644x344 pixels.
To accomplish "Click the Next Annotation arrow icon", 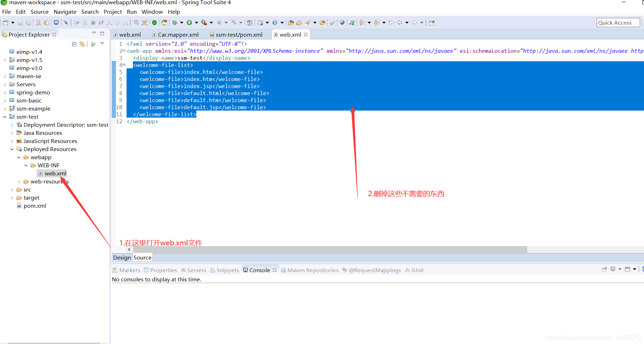I will [361, 23].
